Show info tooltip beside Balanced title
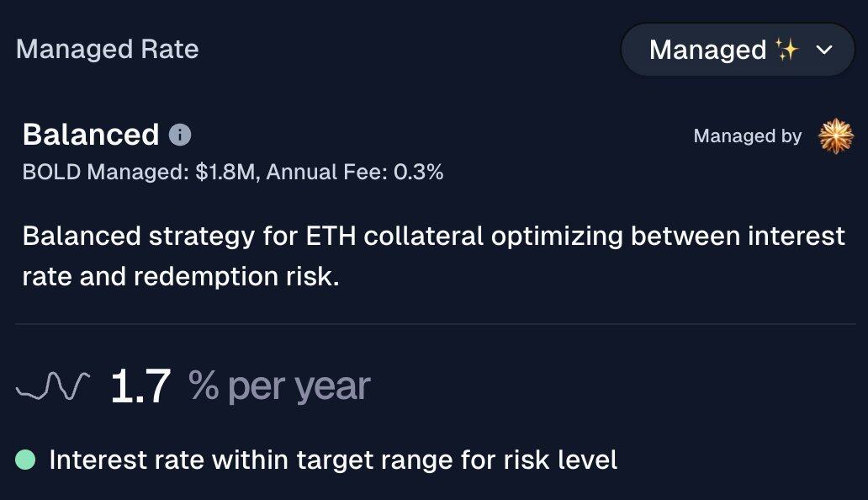 click(180, 135)
